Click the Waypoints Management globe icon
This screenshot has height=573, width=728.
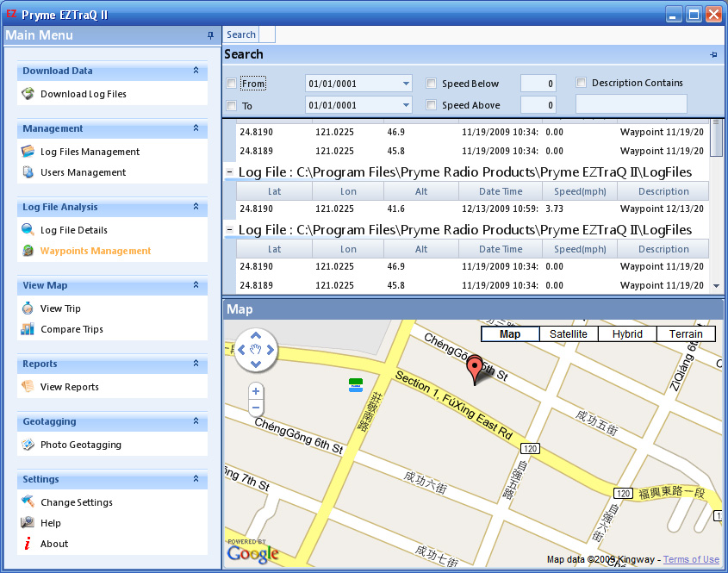pyautogui.click(x=28, y=251)
